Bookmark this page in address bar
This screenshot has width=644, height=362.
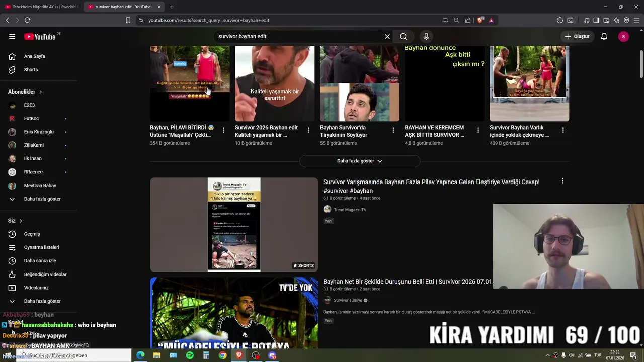pyautogui.click(x=128, y=20)
